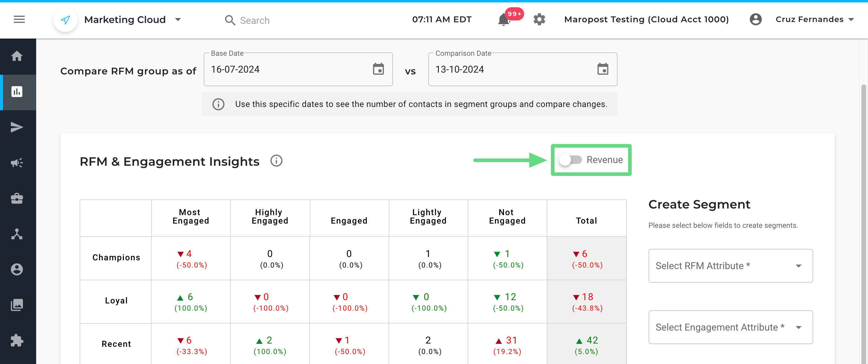The image size is (868, 364).
Task: Open the megaphone sidebar icon
Action: point(17,163)
